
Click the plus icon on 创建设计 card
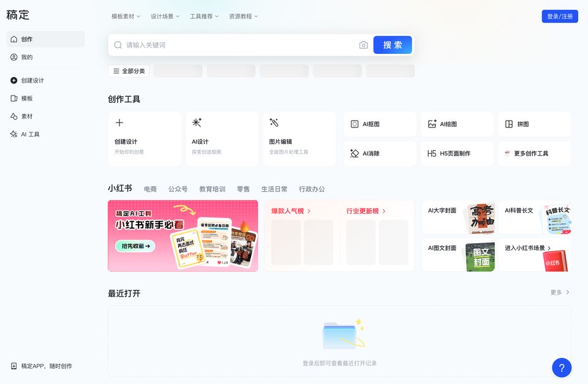(x=119, y=122)
